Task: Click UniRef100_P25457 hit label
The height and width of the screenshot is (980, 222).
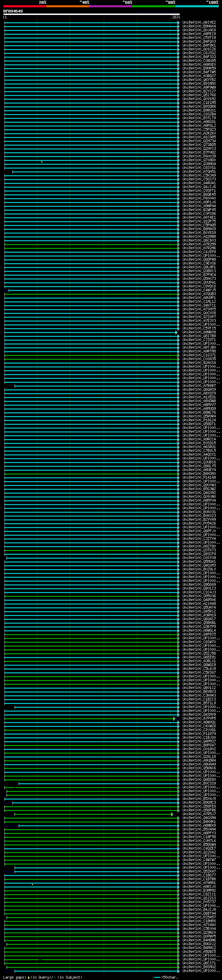Action: pyautogui.click(x=199, y=918)
